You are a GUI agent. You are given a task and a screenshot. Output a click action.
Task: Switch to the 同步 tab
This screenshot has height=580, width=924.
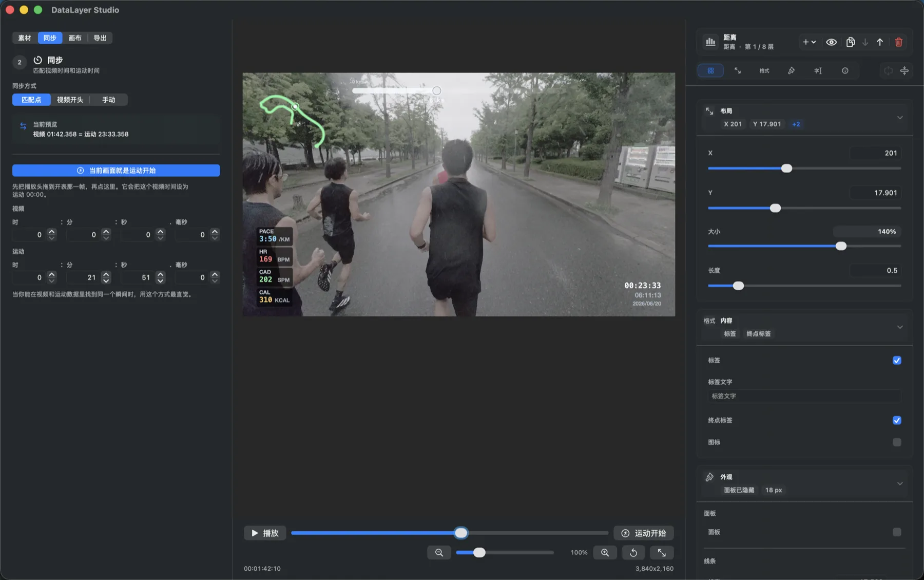pos(50,38)
